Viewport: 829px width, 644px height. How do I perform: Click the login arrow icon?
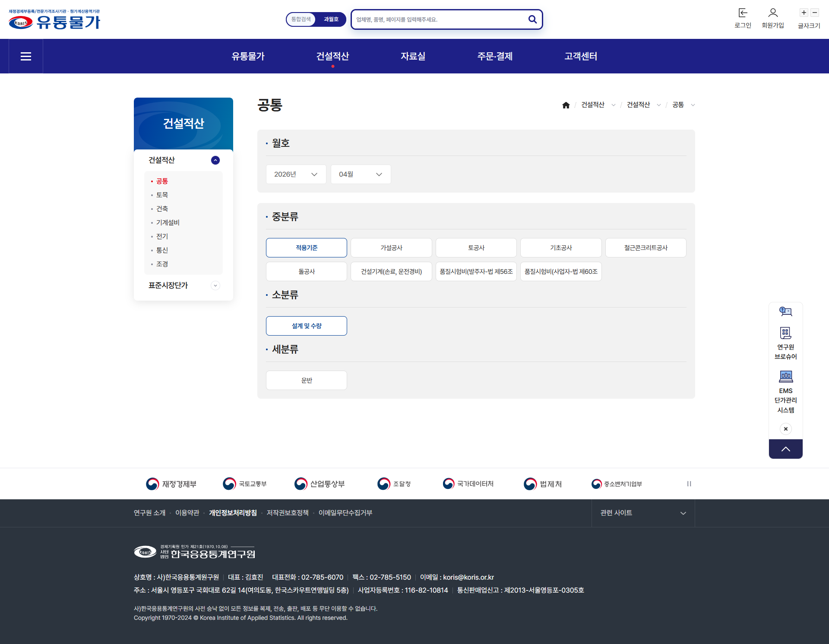click(x=743, y=13)
